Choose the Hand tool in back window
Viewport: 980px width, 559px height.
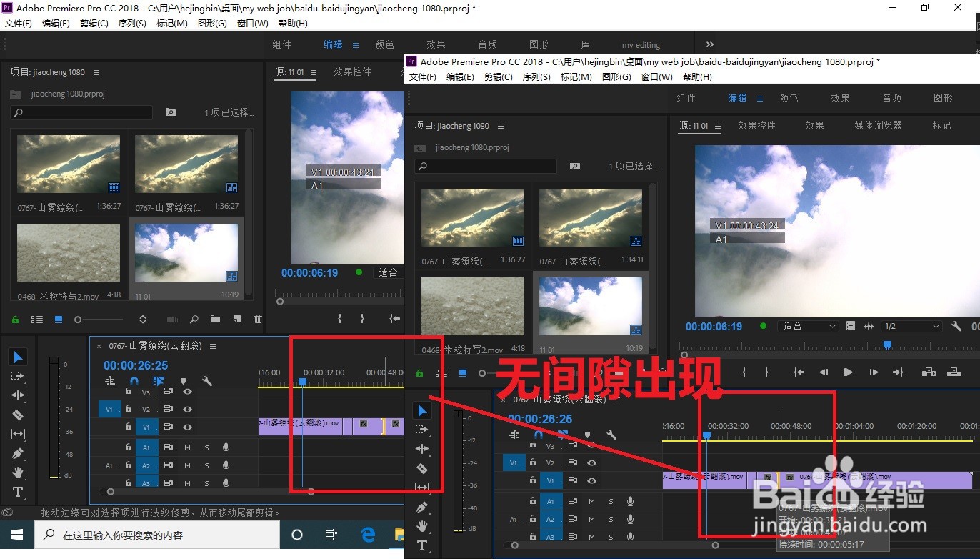click(18, 473)
